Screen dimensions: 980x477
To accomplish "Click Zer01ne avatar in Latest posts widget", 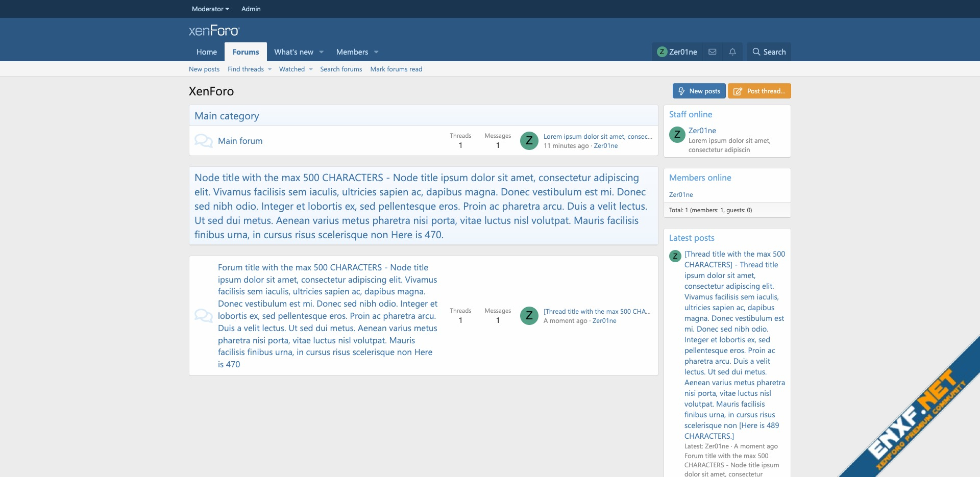I will (x=675, y=256).
